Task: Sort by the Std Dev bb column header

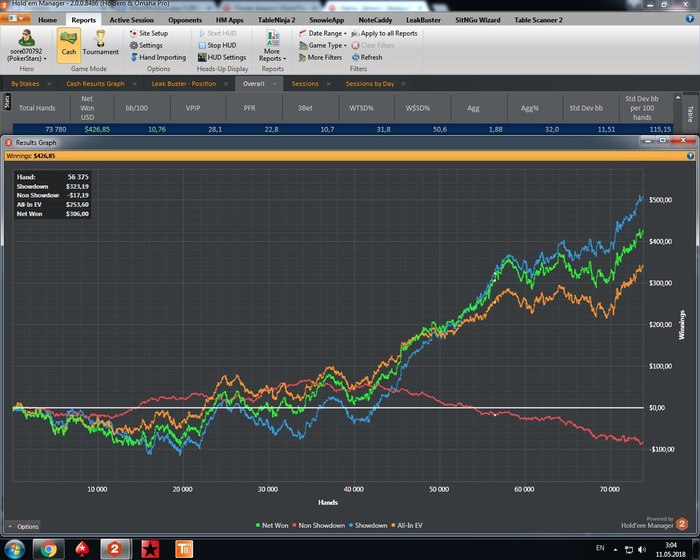Action: 586,108
